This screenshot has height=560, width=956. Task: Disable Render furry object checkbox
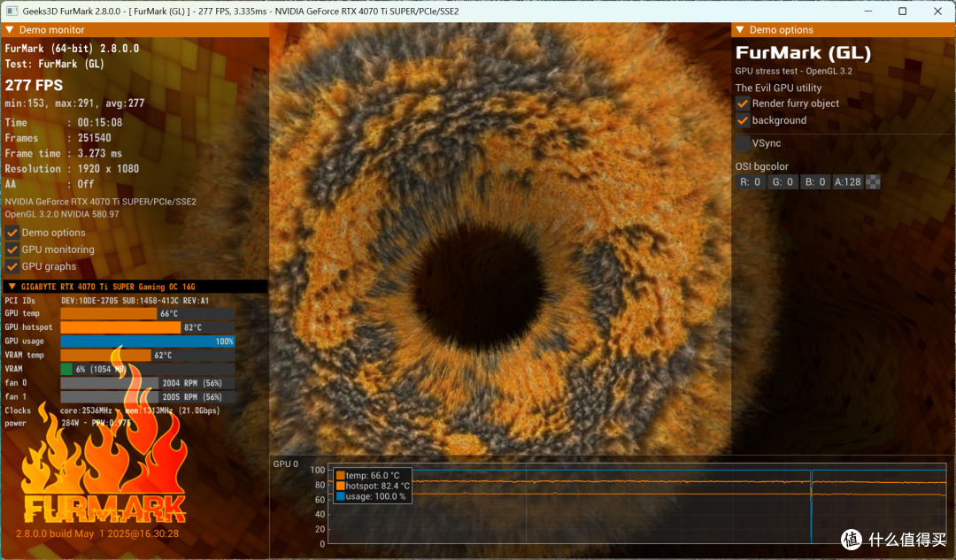(x=743, y=104)
